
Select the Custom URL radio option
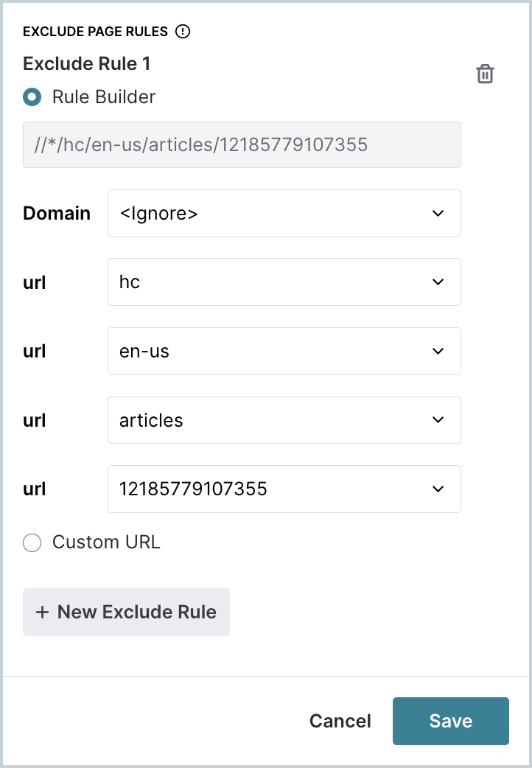(x=32, y=542)
